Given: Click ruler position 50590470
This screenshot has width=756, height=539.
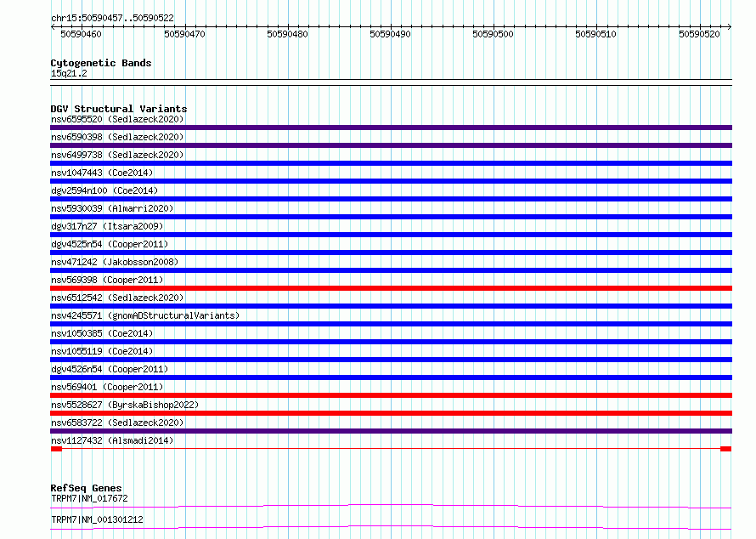Looking at the screenshot, I should click(x=184, y=34).
